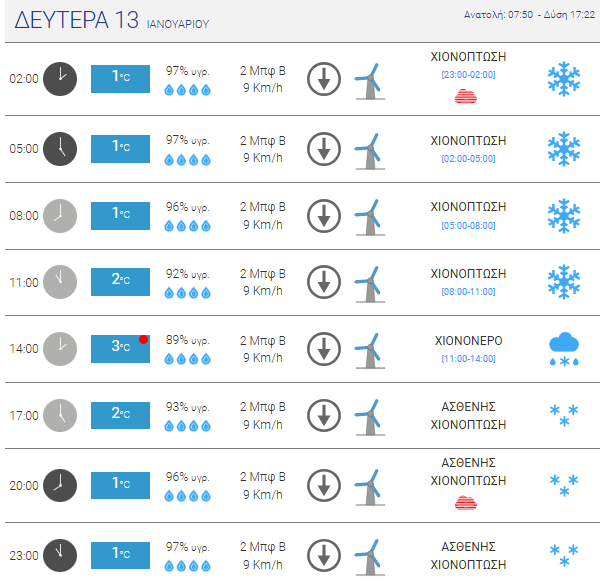Viewport: 600px width, 585px height.
Task: Click the ΔΕΥΤΕΡΑ 13 date heading
Action: pos(77,20)
